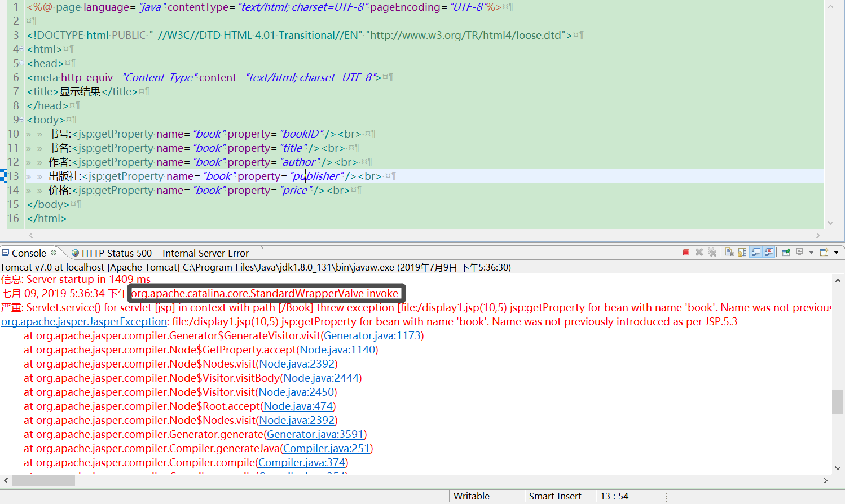Place cursor in the publisher property value

coord(316,176)
